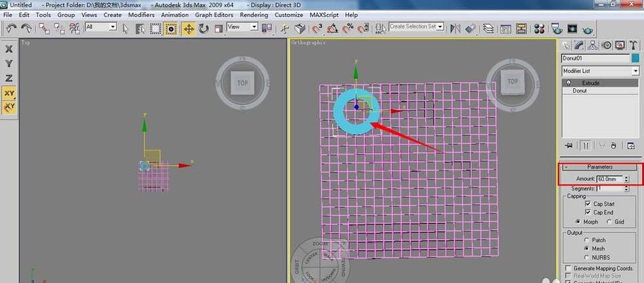Click the Mirror tool icon

point(455,28)
